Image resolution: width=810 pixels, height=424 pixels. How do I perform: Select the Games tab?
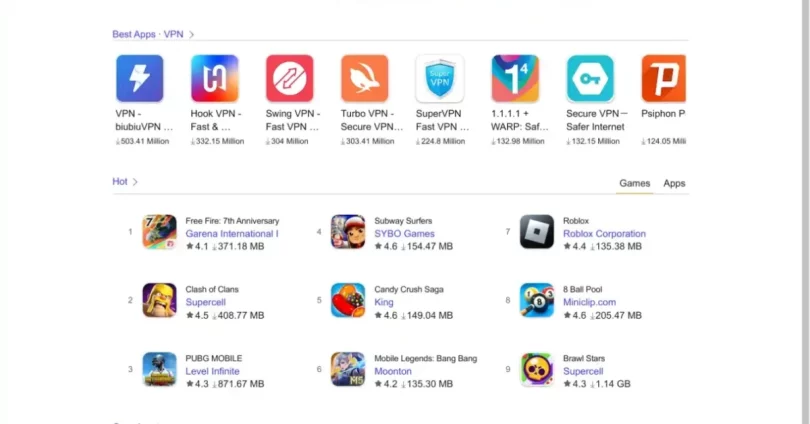pyautogui.click(x=634, y=183)
